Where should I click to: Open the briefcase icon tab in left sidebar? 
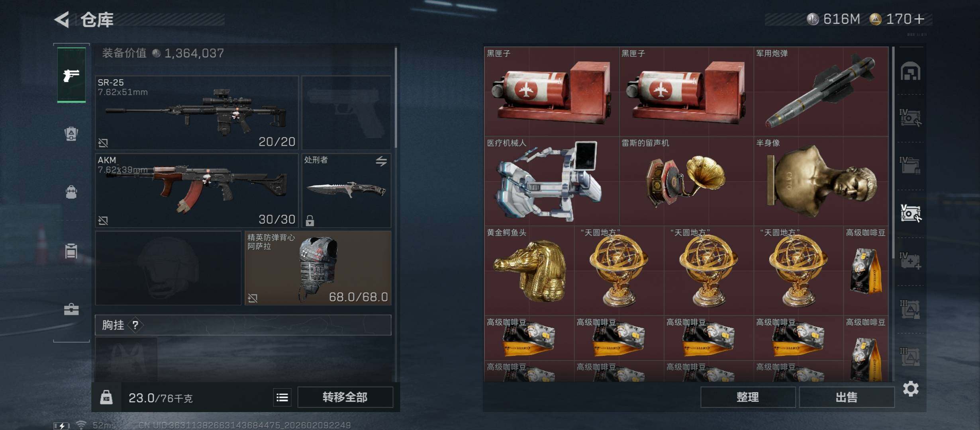point(71,309)
